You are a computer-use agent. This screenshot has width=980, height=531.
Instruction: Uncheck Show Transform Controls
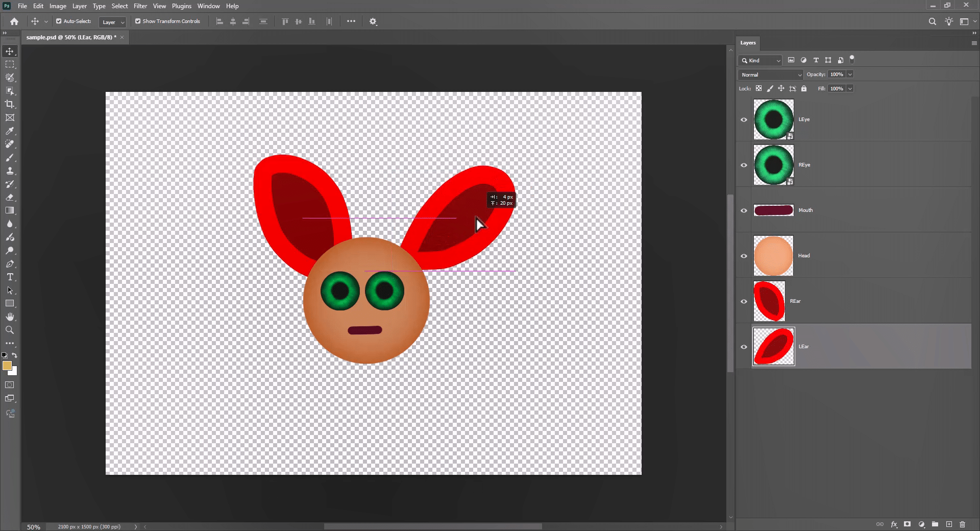[x=138, y=21]
